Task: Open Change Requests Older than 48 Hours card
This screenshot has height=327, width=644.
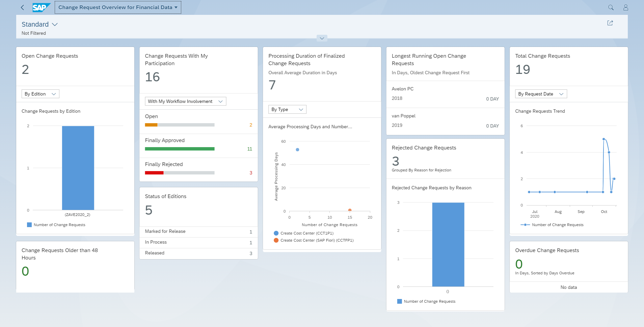Action: pyautogui.click(x=75, y=267)
